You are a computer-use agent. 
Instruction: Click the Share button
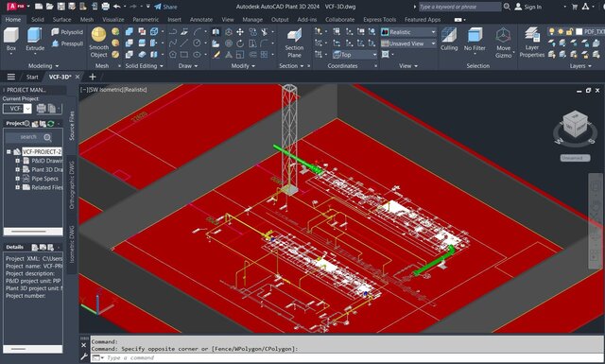click(165, 7)
